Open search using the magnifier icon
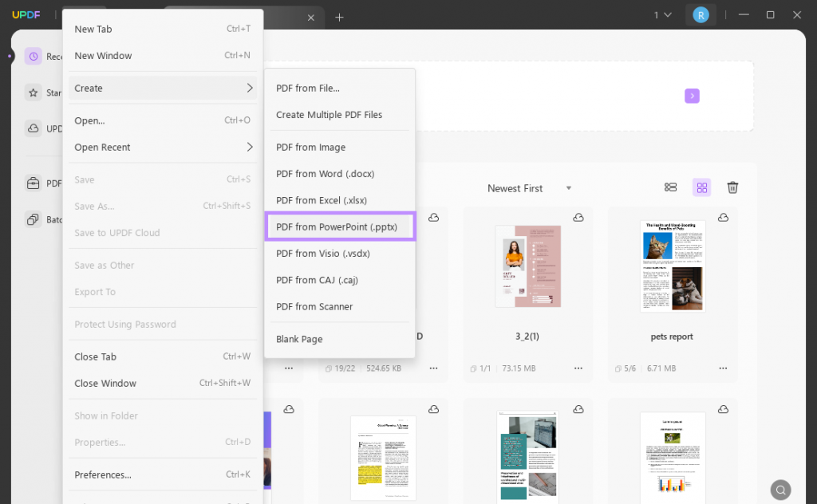Image resolution: width=817 pixels, height=504 pixels. coord(780,489)
